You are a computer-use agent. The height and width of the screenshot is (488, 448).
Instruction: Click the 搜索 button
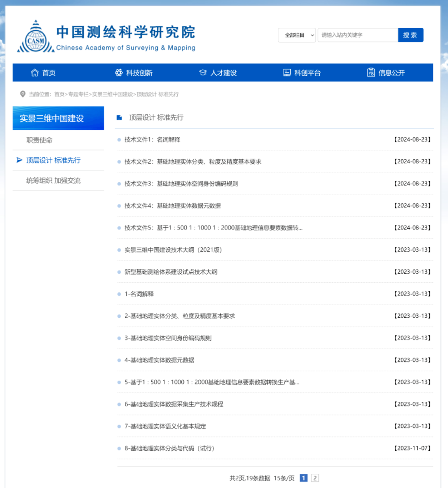[410, 35]
